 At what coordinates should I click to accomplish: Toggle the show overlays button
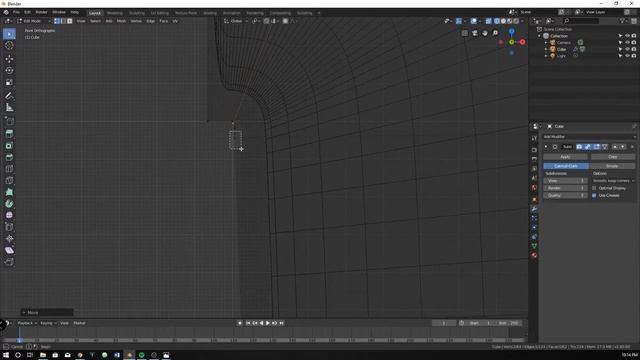473,21
